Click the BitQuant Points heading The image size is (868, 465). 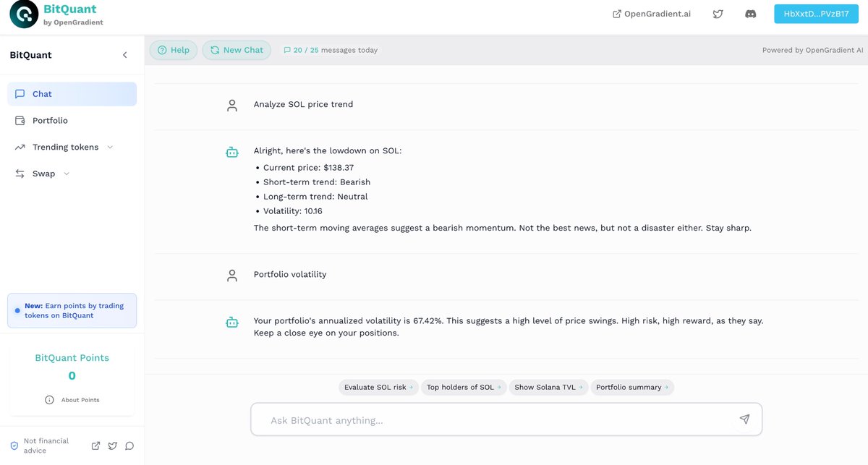pyautogui.click(x=72, y=358)
